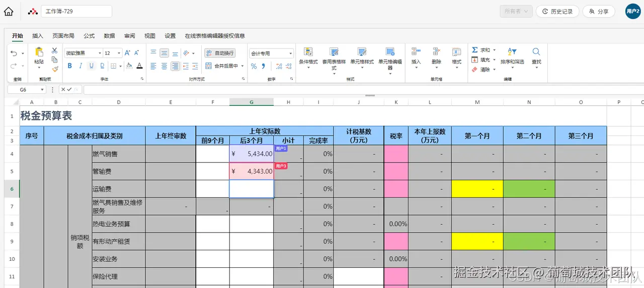Open the font group dialog launcher
The height and width of the screenshot is (288, 644).
142,79
